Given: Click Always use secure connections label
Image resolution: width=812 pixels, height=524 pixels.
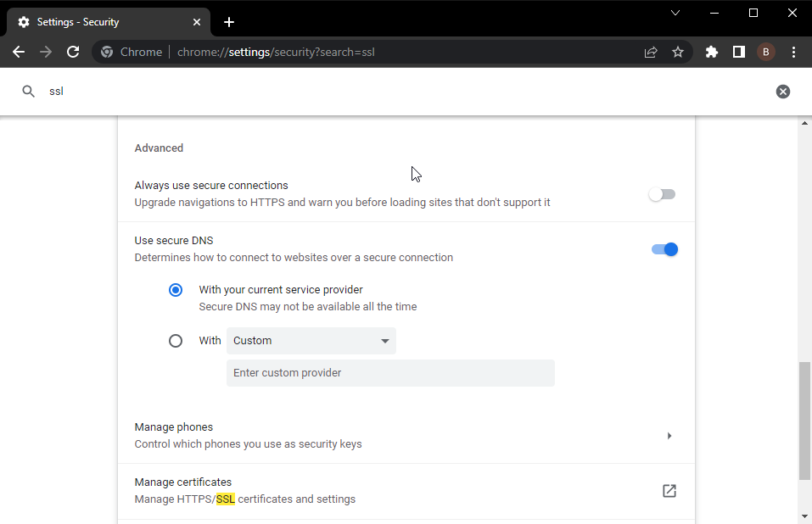Looking at the screenshot, I should 211,185.
